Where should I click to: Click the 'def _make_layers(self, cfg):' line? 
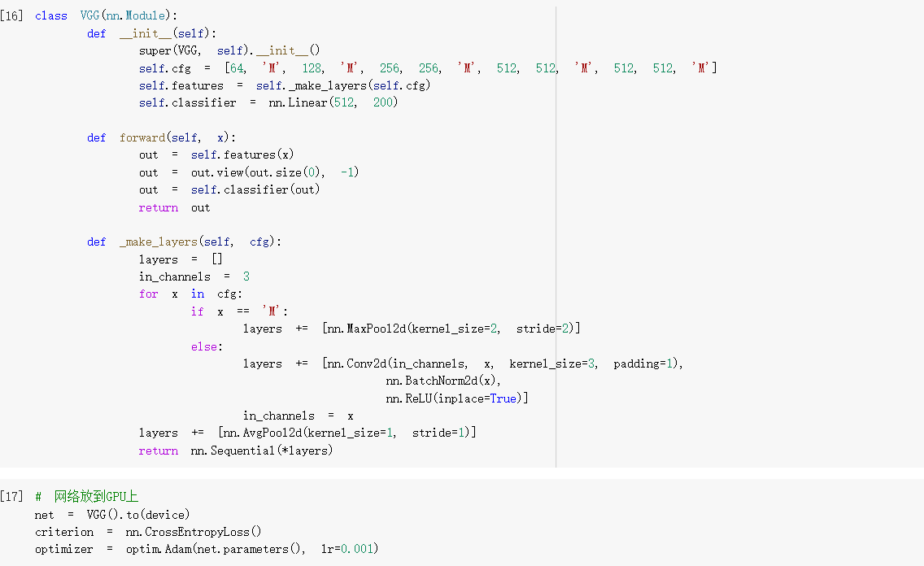184,242
